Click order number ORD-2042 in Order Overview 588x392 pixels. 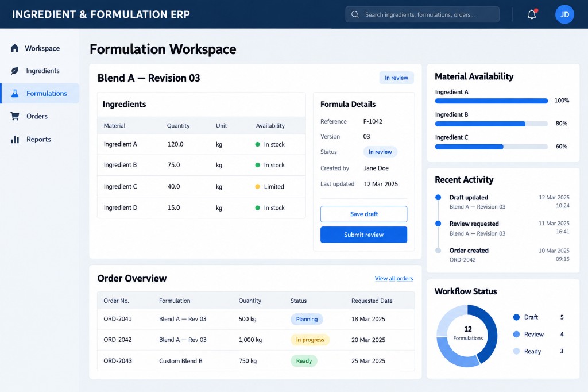tap(117, 340)
